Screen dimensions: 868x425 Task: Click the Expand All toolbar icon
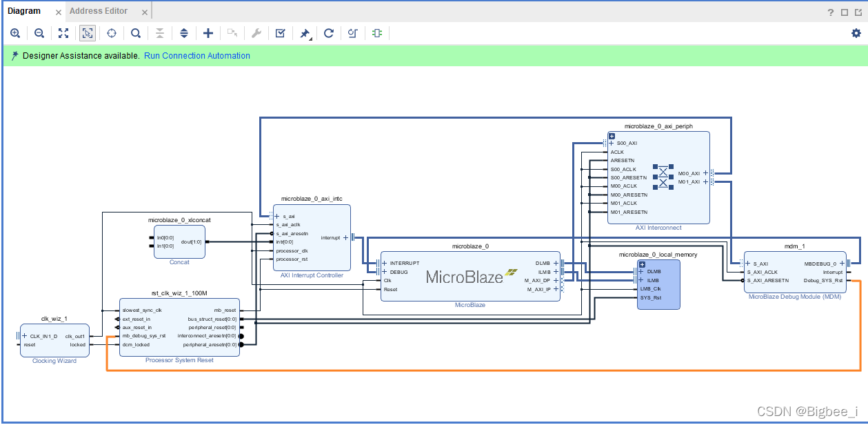[x=184, y=33]
